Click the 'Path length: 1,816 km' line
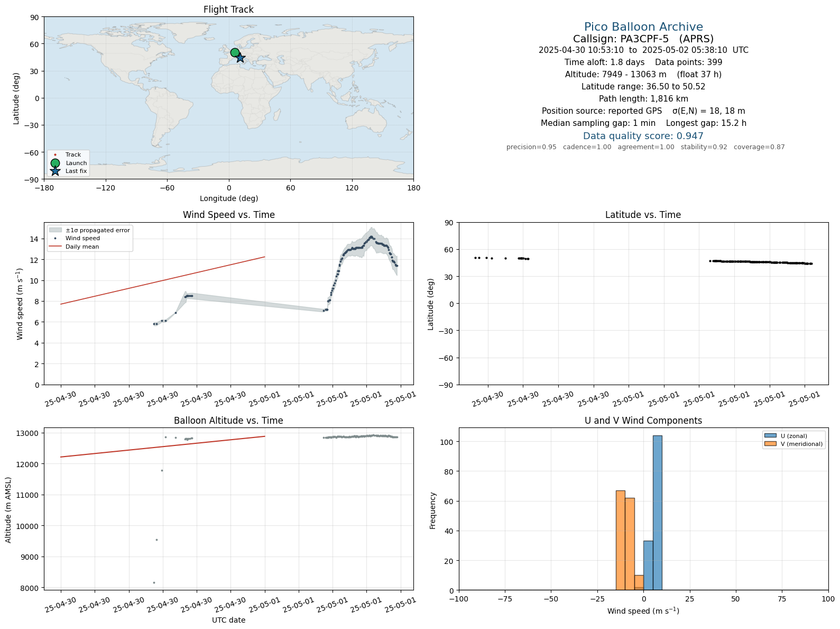This screenshot has width=840, height=629. pos(643,99)
